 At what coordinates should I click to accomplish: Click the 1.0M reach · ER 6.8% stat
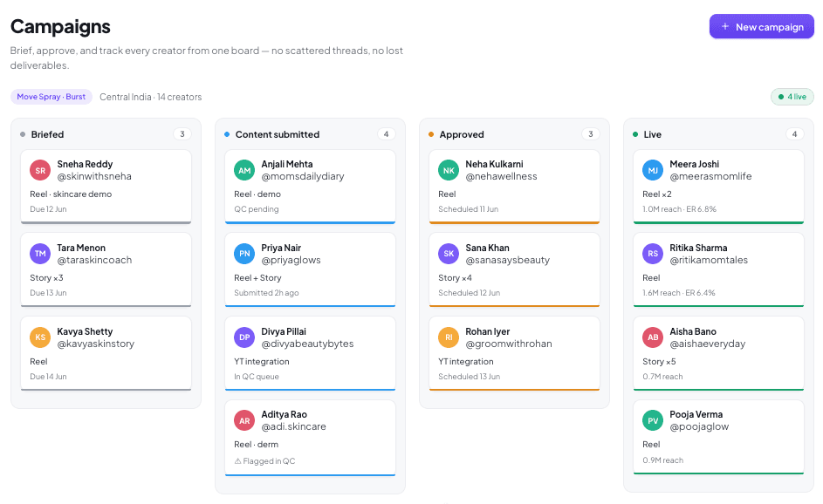point(679,208)
